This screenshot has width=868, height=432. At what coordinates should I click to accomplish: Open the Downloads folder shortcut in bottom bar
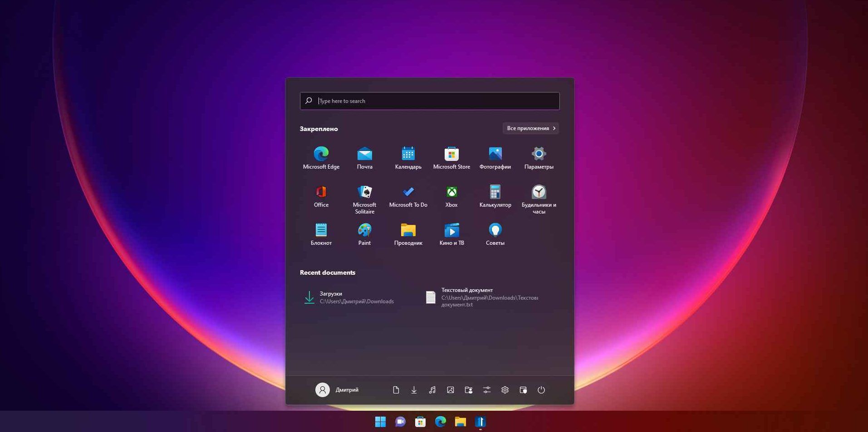[414, 390]
